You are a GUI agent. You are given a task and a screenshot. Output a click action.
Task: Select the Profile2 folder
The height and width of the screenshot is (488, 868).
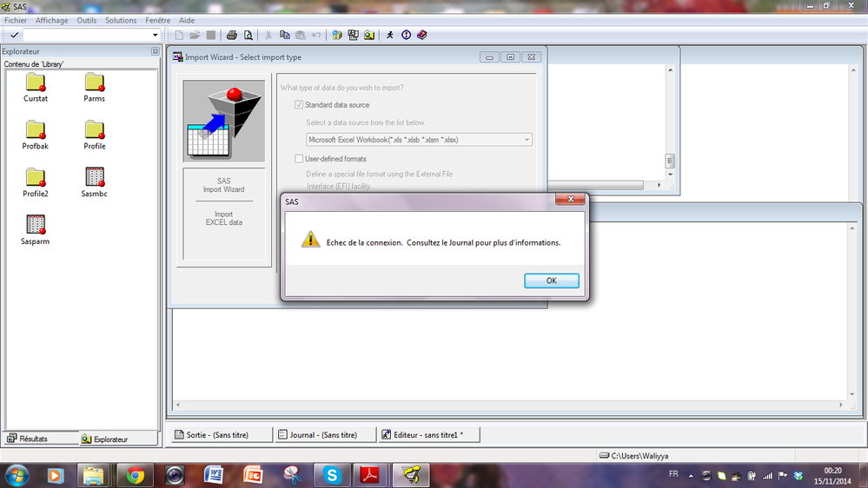click(36, 183)
